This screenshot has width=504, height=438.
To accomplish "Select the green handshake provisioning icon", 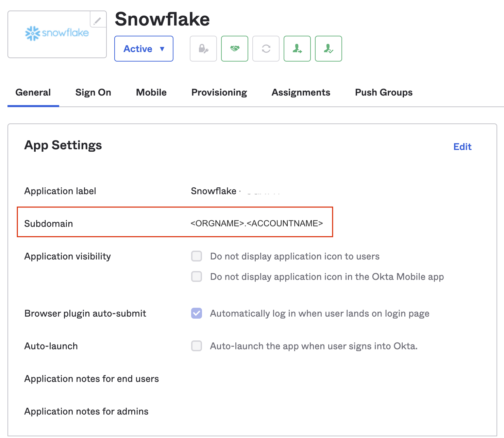I will tap(234, 49).
